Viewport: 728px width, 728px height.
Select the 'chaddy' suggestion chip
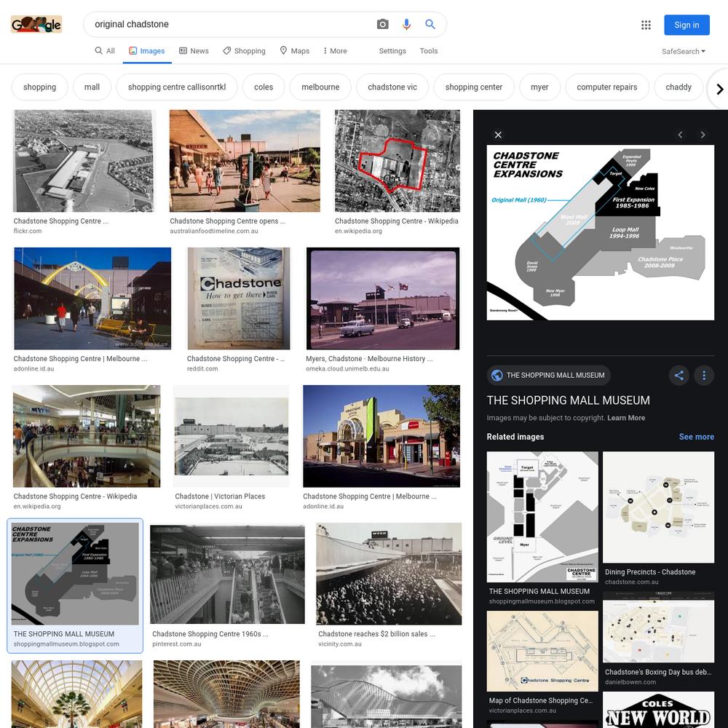(678, 87)
